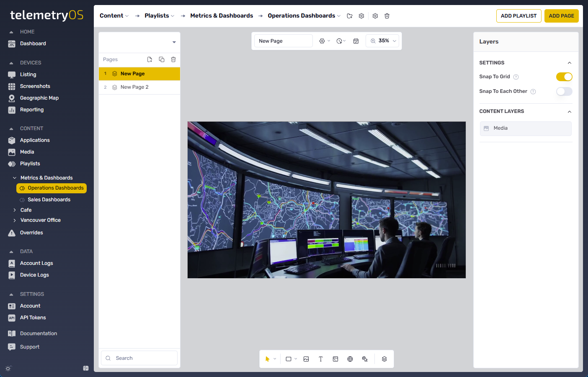
Task: Choose the globe webpage tool
Action: point(350,359)
